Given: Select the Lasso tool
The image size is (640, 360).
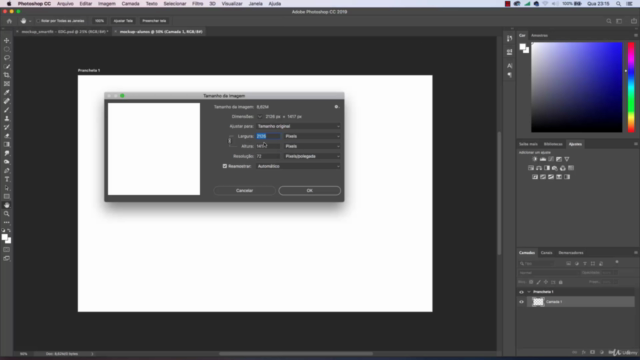Looking at the screenshot, I should pyautogui.click(x=7, y=58).
